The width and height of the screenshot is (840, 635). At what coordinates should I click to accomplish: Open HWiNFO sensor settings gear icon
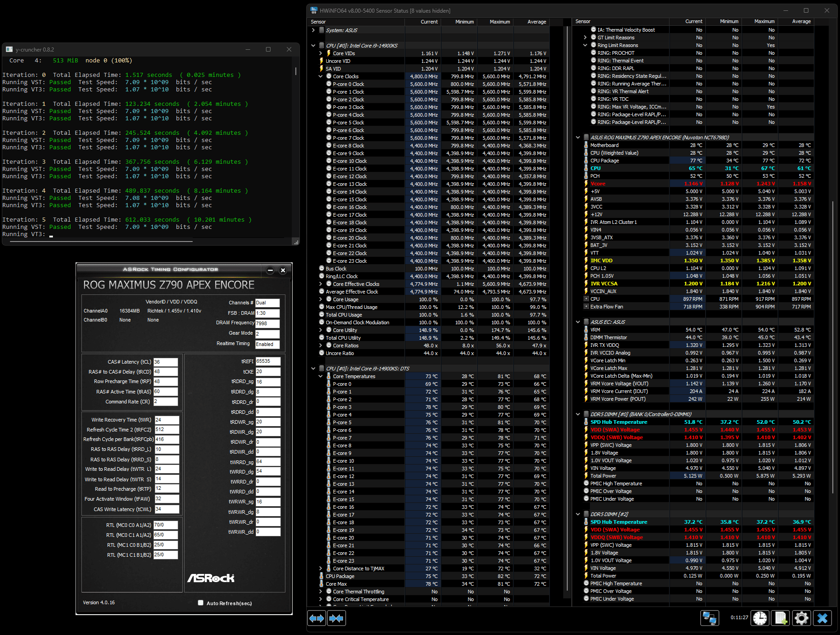802,618
